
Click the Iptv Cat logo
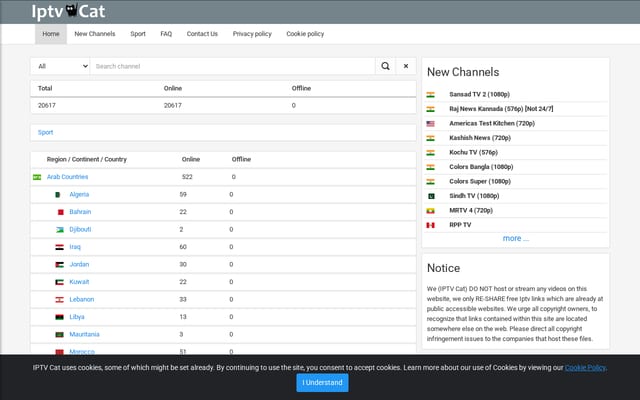point(68,11)
